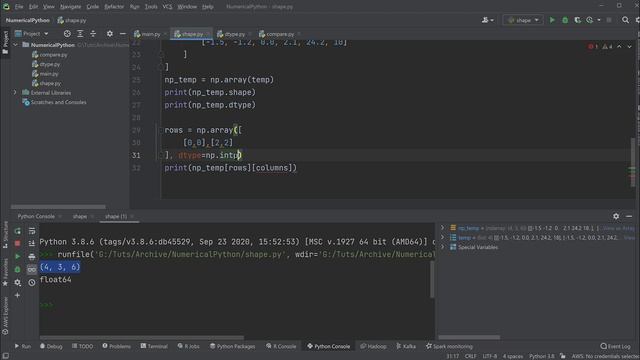Rerun the Python console
Image resolution: width=640 pixels, height=360 pixels.
pyautogui.click(x=18, y=231)
